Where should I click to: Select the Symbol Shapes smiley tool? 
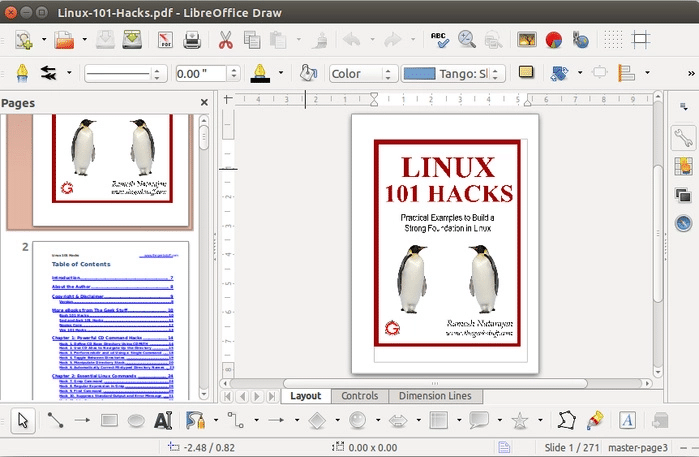(x=357, y=420)
